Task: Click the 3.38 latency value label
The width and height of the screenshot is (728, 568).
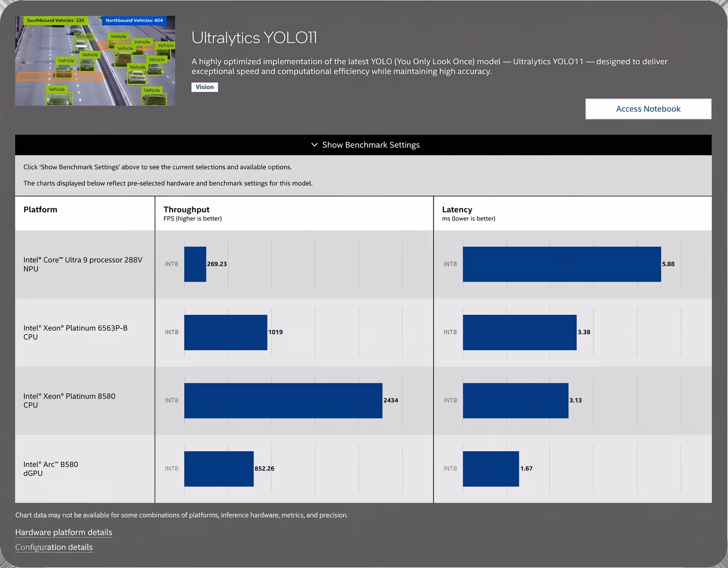Action: pyautogui.click(x=584, y=332)
